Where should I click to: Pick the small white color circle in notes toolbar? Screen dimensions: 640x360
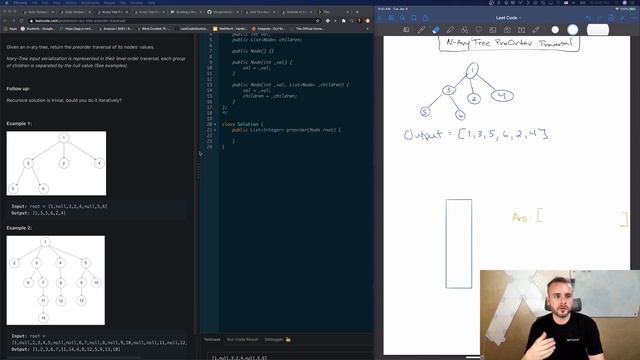[555, 29]
